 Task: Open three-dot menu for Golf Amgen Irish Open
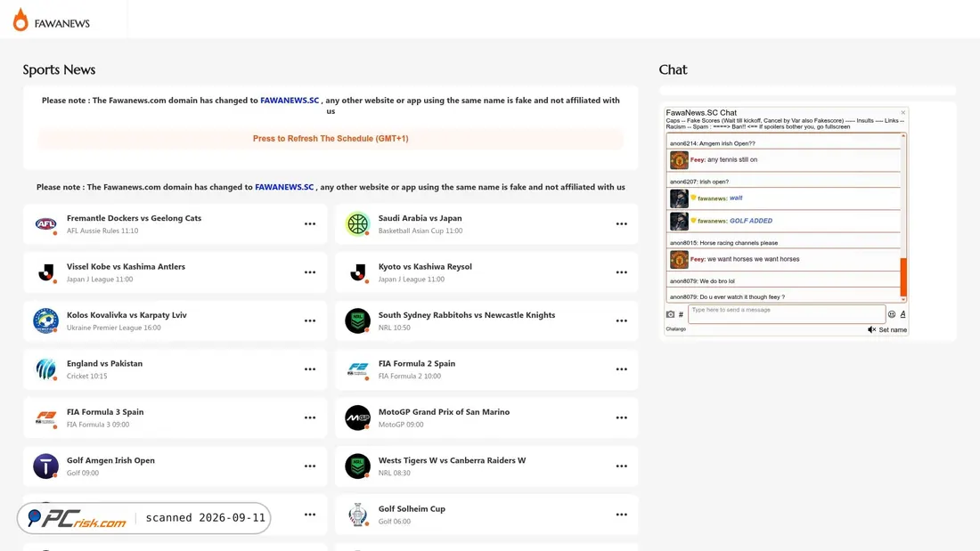tap(310, 466)
